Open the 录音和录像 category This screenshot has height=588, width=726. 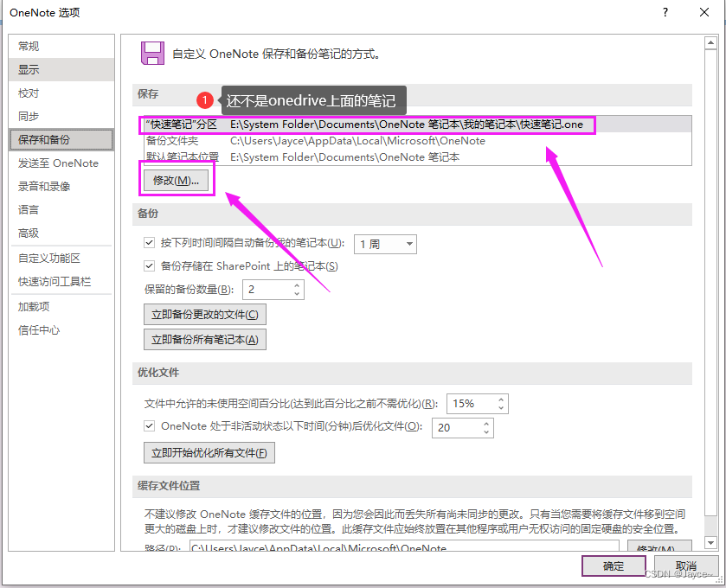coord(61,187)
